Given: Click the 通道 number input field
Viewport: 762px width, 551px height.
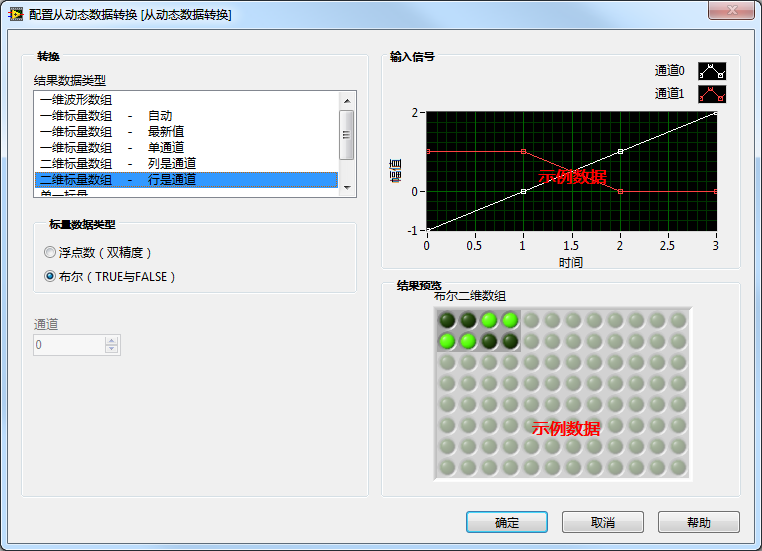Looking at the screenshot, I should (x=68, y=344).
